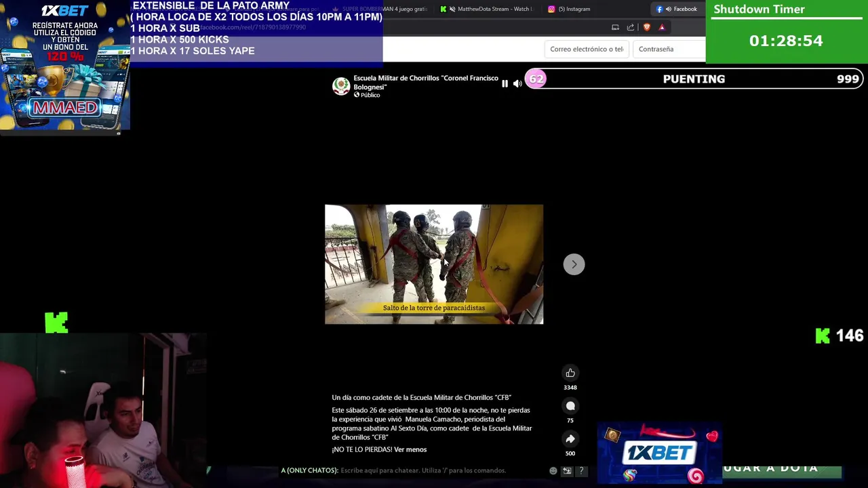This screenshot has width=868, height=488.
Task: Mute the reel with the speaker icon
Action: (517, 83)
